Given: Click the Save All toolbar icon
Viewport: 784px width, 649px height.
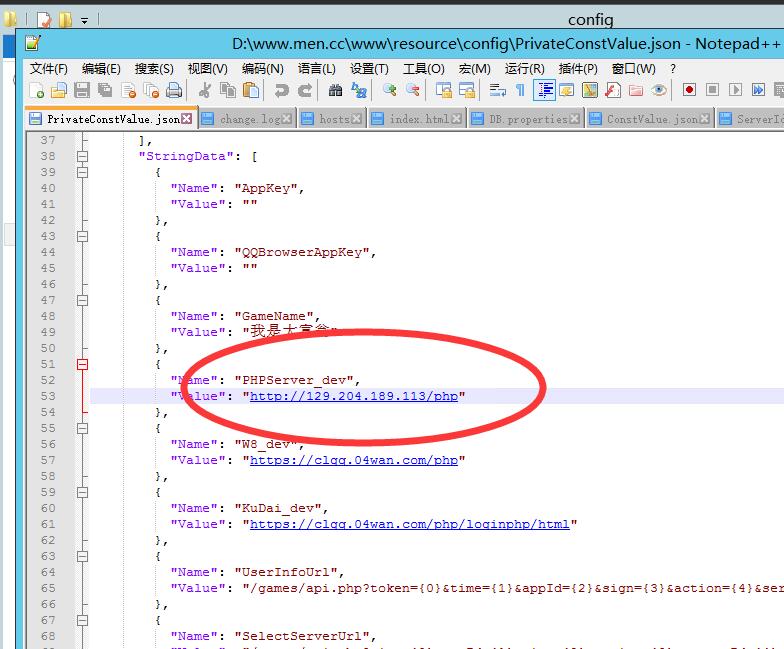Looking at the screenshot, I should point(105,90).
